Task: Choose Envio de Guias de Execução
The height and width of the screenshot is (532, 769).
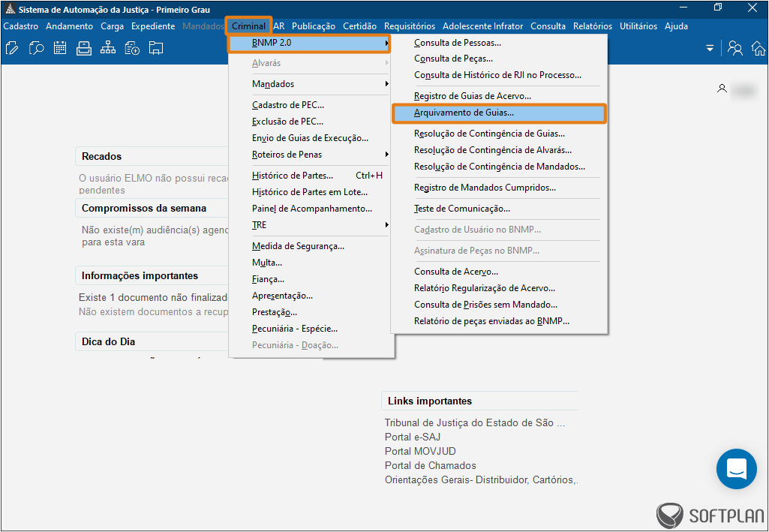Action: tap(311, 138)
